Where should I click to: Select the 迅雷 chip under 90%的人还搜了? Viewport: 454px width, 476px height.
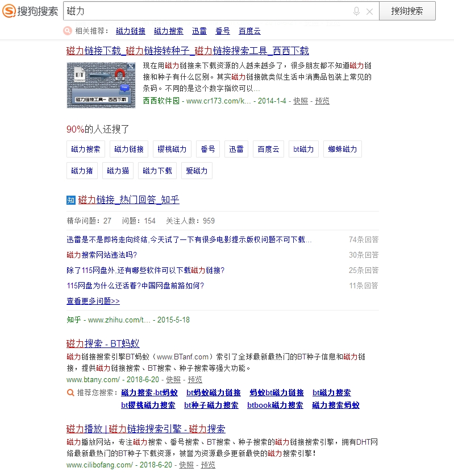tap(236, 149)
